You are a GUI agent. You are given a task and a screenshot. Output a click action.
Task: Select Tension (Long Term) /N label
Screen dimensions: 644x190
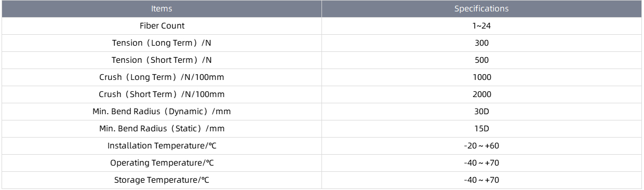tap(162, 43)
